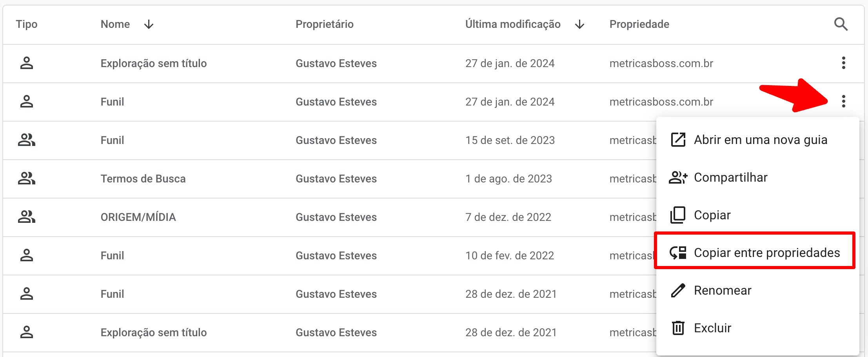Click the Propriedade column header

coord(639,24)
